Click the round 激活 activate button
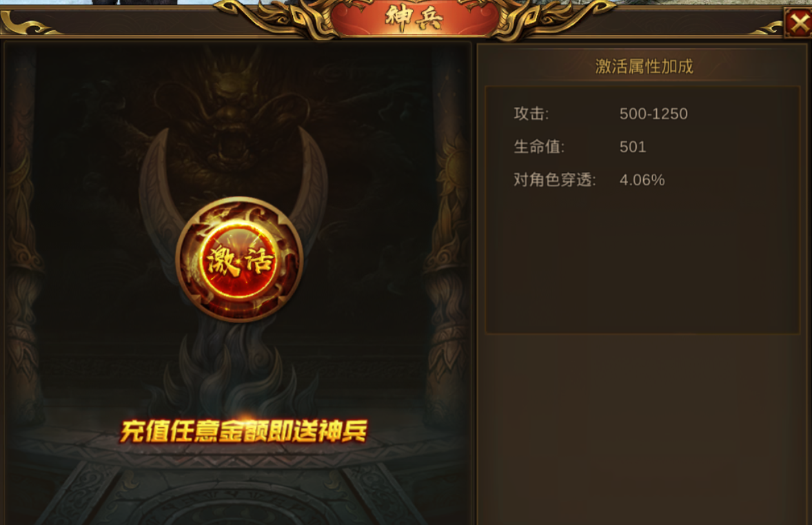 click(239, 259)
